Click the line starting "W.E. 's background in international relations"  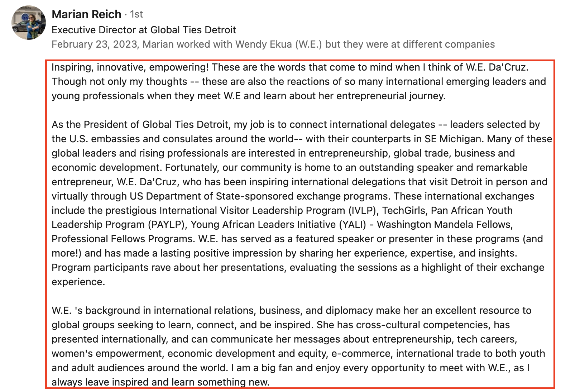pos(292,311)
